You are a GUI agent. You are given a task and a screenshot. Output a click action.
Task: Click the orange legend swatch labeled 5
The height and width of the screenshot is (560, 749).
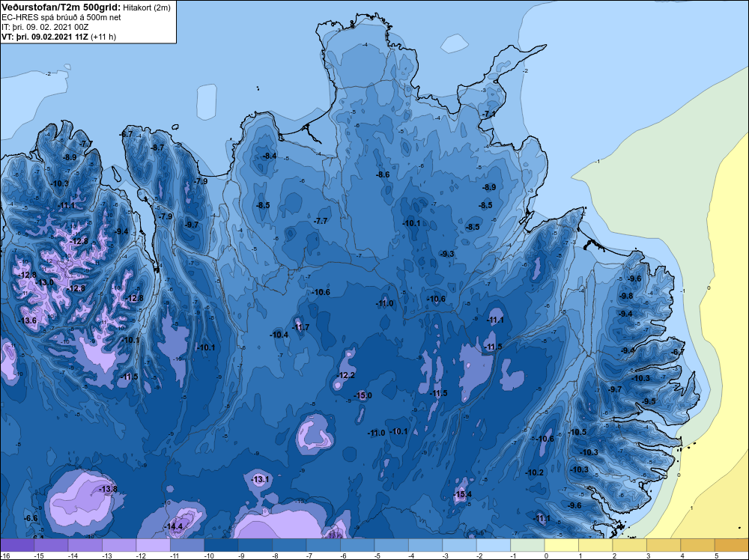coord(732,545)
